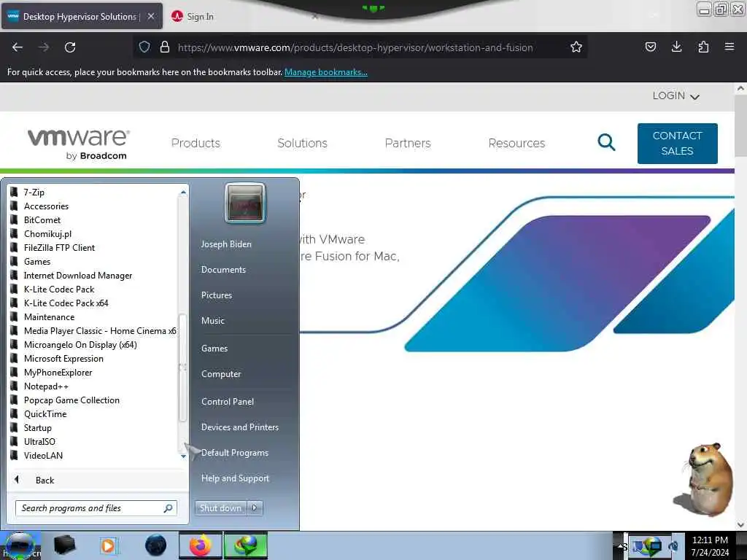Save page to Pocket icon

point(650,47)
